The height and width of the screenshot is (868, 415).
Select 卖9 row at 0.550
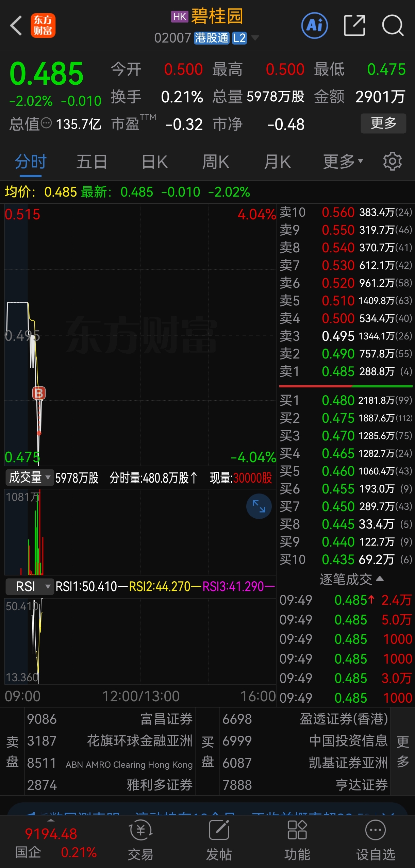(346, 230)
